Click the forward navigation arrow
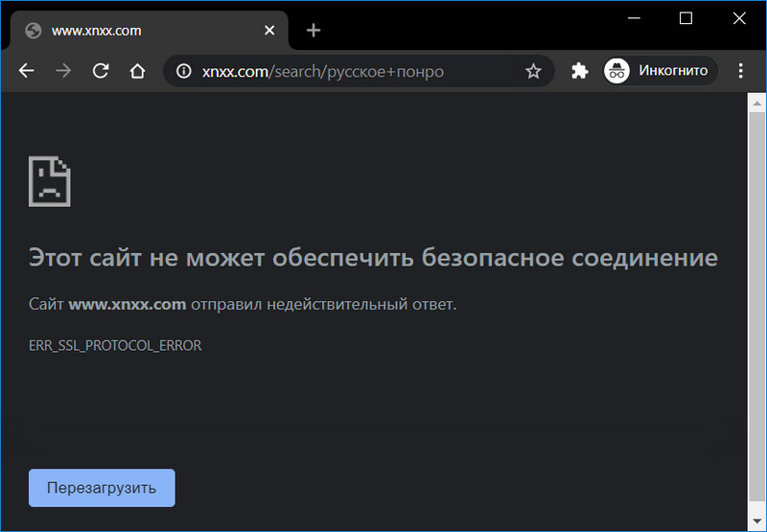 pos(63,71)
